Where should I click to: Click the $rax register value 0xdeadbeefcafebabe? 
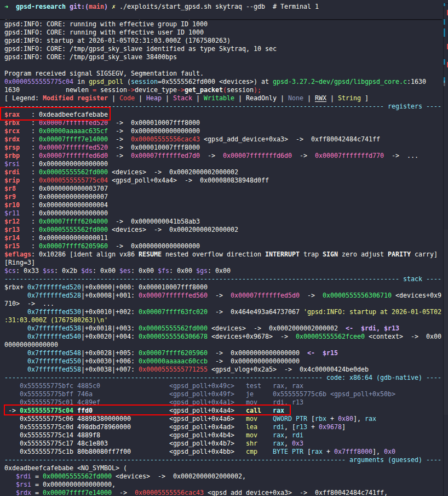[x=73, y=115]
